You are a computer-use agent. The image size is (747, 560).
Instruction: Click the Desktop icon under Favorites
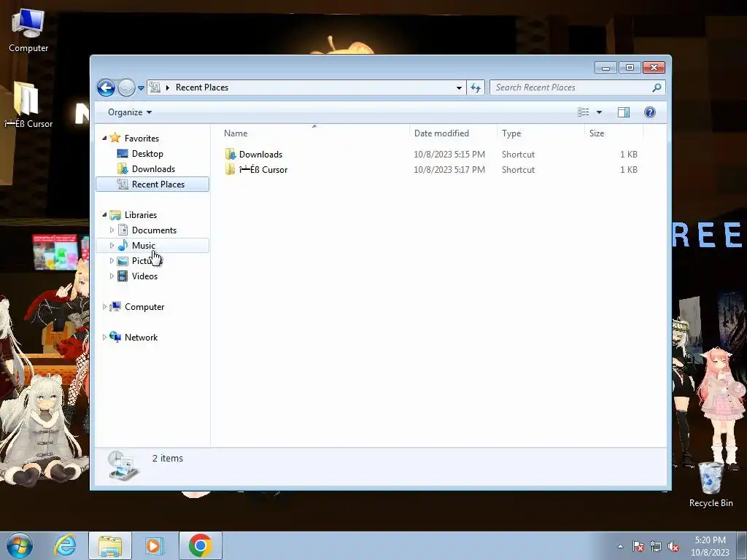click(x=123, y=153)
